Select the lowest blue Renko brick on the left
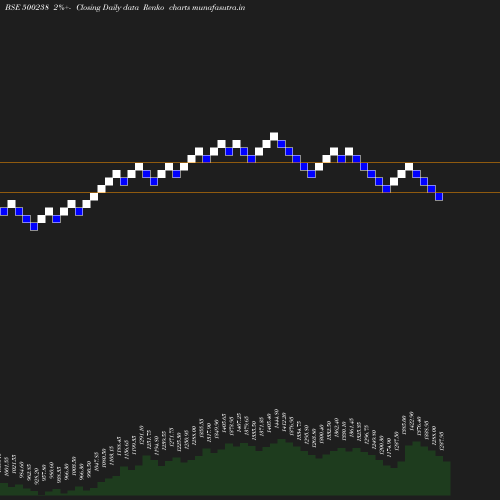The image size is (500, 500). pyautogui.click(x=34, y=227)
